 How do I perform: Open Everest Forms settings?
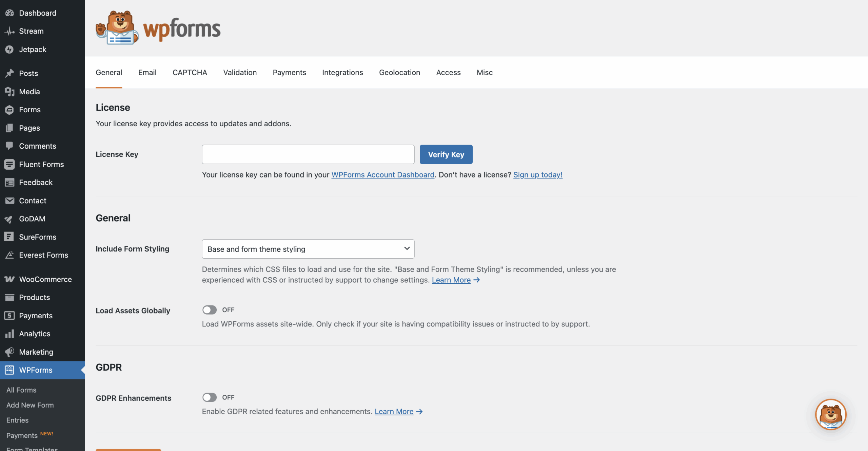[x=43, y=255]
